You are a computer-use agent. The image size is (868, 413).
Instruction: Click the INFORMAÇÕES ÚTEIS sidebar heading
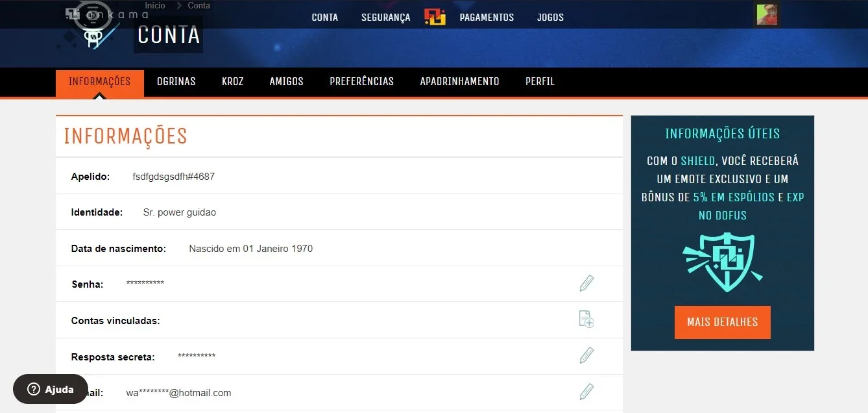click(x=723, y=134)
